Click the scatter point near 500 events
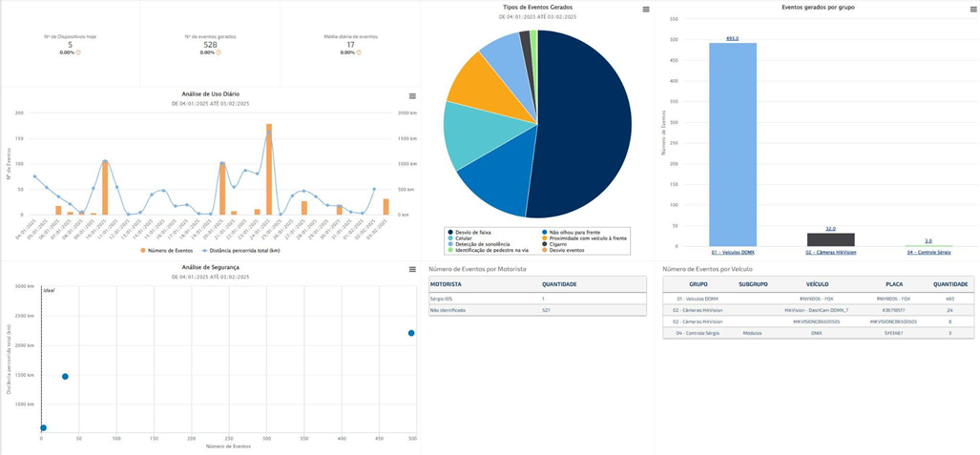 411,333
